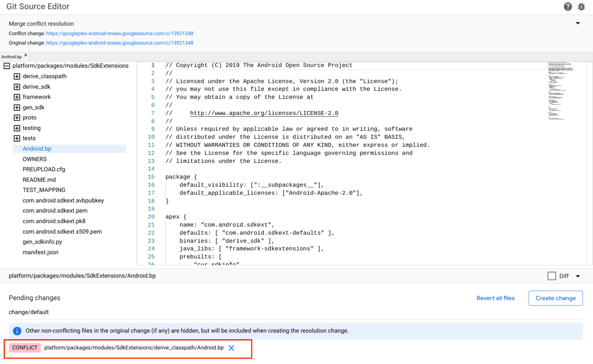Click the Create change button

pos(555,298)
